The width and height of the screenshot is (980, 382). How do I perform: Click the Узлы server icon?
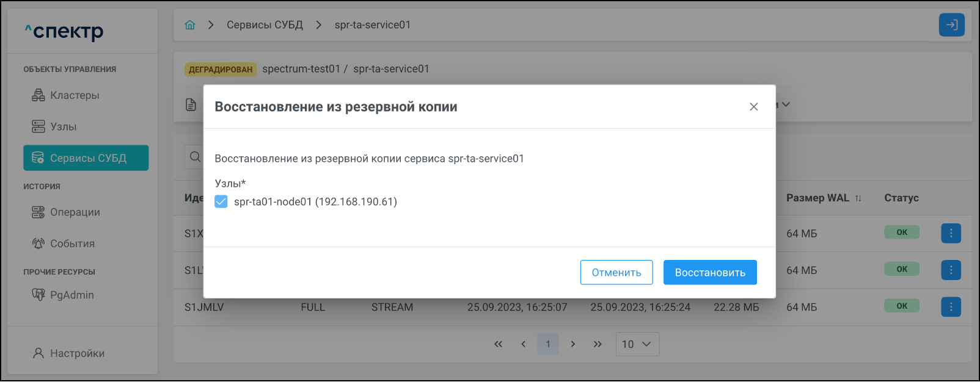[38, 126]
